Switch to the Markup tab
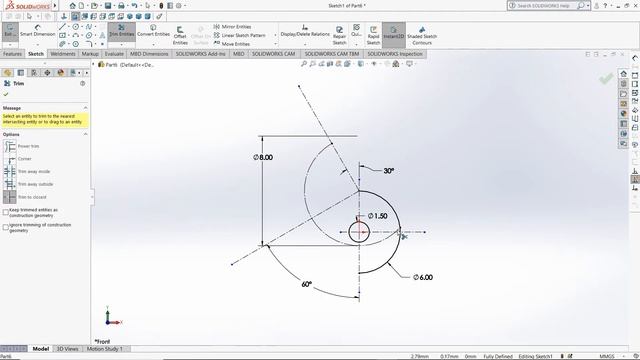The height and width of the screenshot is (360, 640). point(90,54)
